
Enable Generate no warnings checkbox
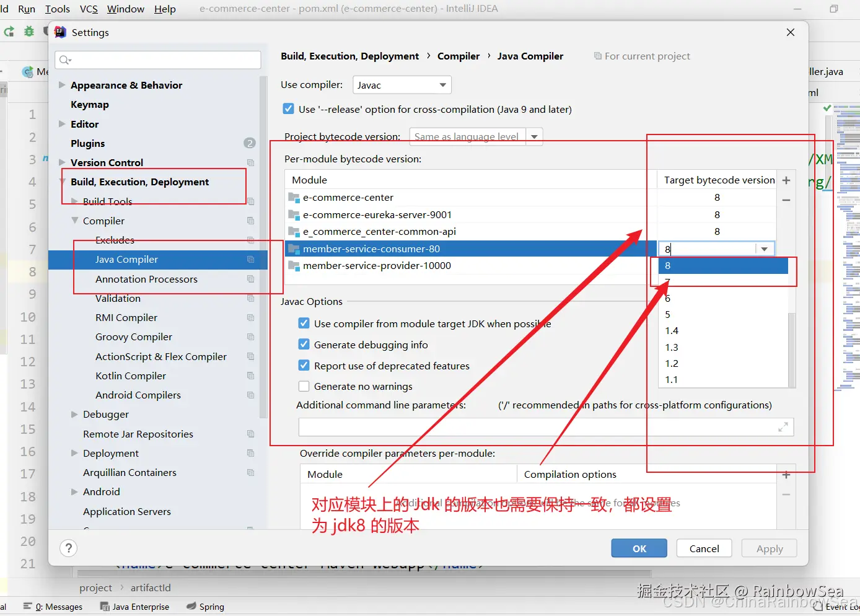click(304, 386)
